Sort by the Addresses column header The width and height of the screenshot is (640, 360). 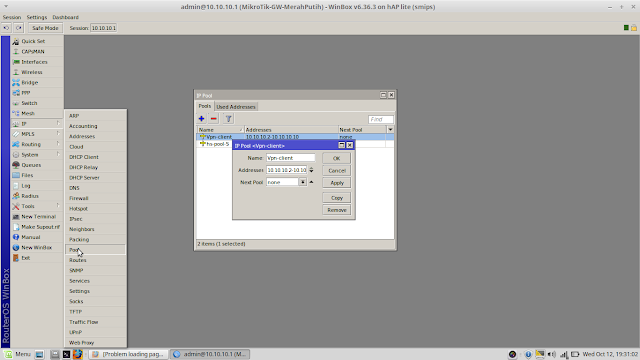(x=291, y=129)
